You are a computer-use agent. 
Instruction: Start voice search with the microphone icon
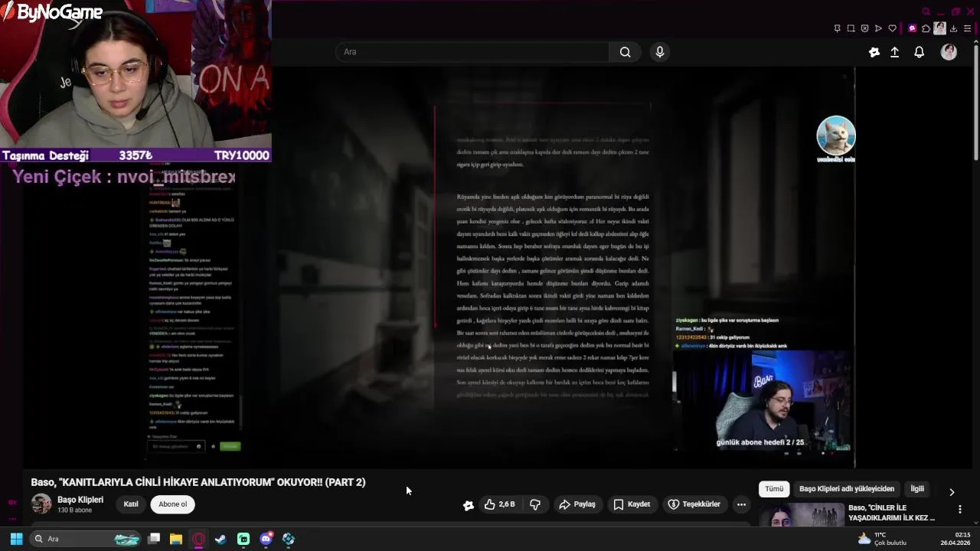660,52
